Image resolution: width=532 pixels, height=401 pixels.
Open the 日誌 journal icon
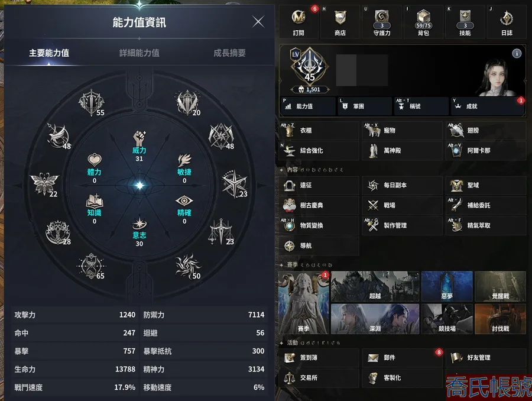pyautogui.click(x=507, y=22)
